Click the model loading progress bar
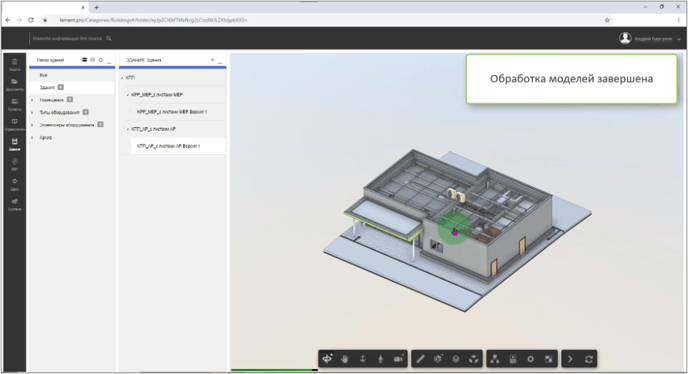The height and width of the screenshot is (374, 688). point(274,370)
